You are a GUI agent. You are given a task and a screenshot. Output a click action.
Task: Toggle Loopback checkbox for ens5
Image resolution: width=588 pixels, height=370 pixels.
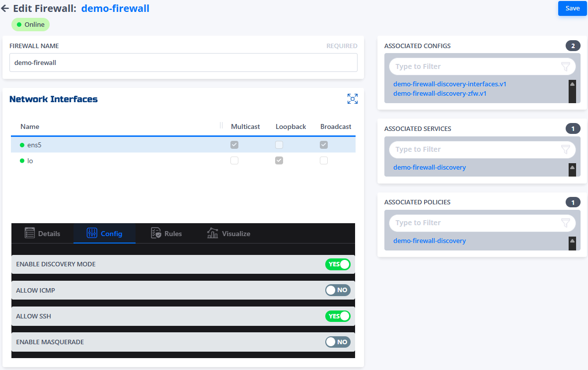[x=279, y=145]
